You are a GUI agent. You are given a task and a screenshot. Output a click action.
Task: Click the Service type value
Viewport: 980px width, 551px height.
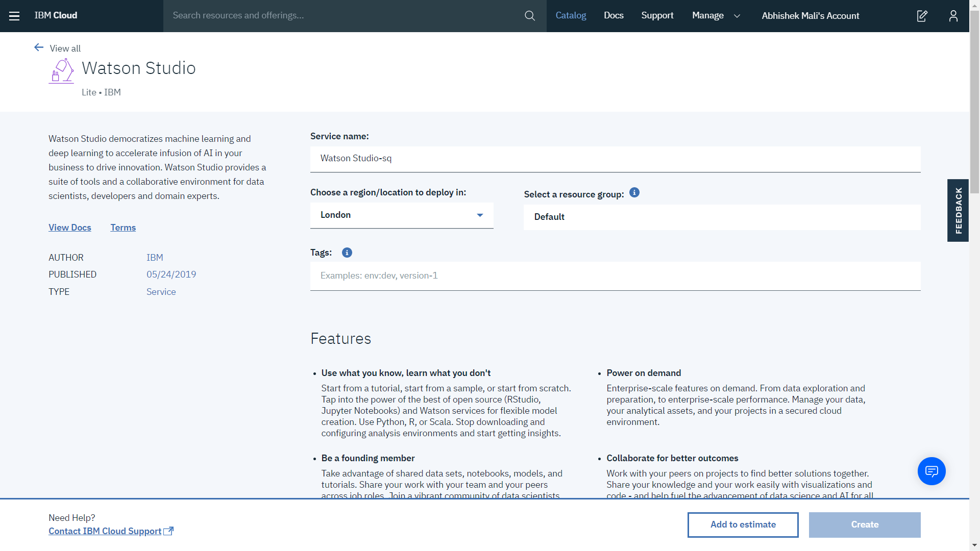(x=161, y=292)
